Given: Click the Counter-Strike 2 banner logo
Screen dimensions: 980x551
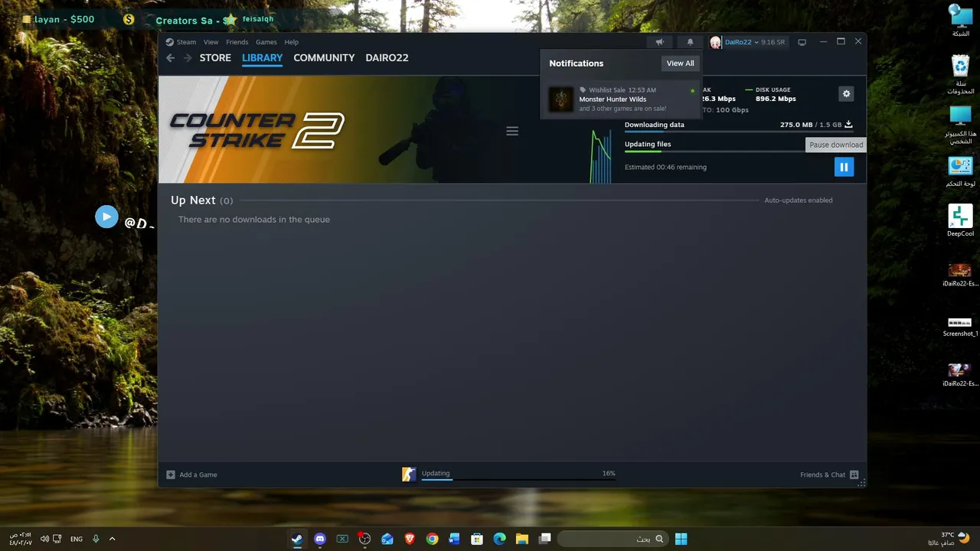Looking at the screenshot, I should point(256,131).
